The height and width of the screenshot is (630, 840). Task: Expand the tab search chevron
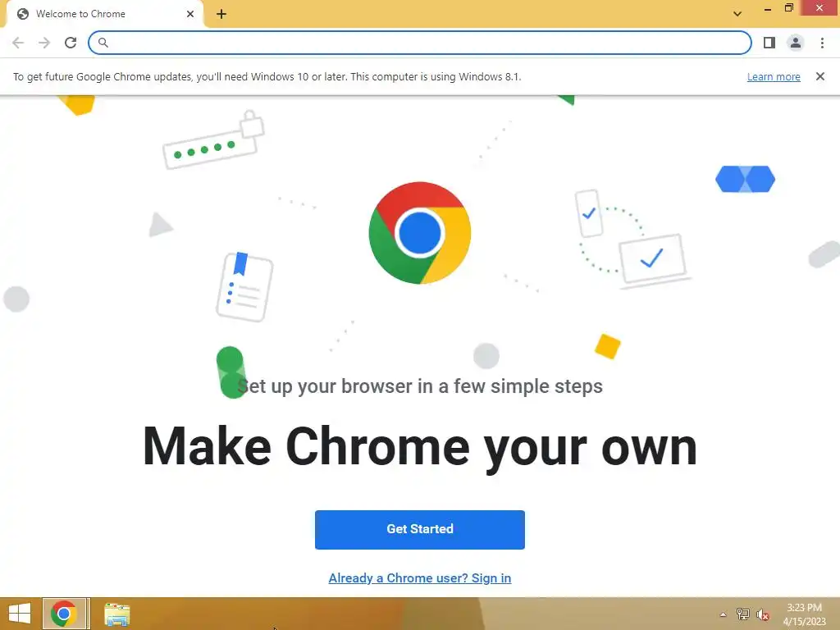tap(737, 14)
